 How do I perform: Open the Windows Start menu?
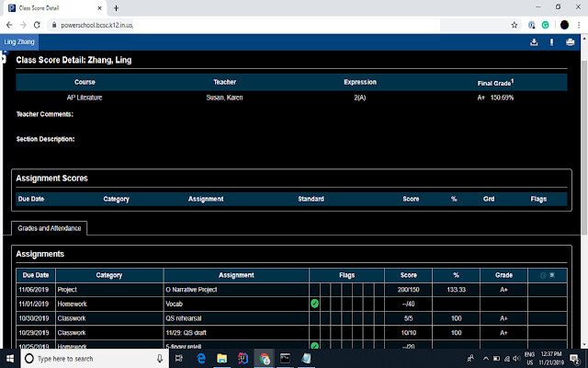pyautogui.click(x=10, y=359)
